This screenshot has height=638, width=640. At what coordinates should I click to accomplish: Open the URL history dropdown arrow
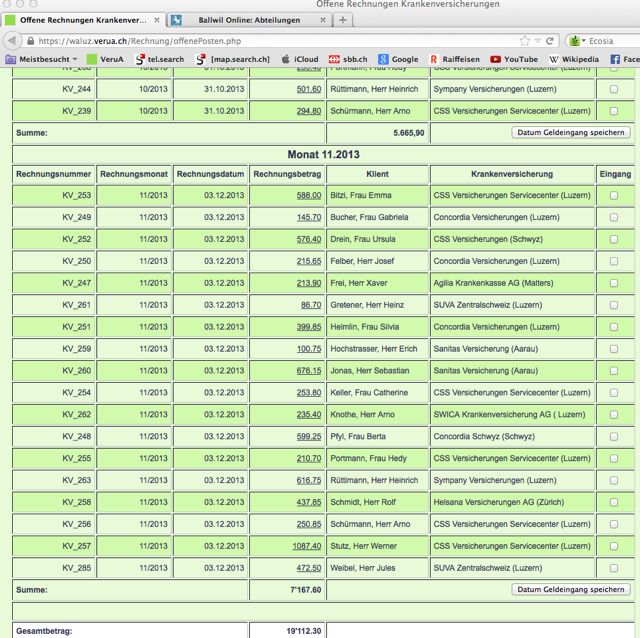point(537,41)
